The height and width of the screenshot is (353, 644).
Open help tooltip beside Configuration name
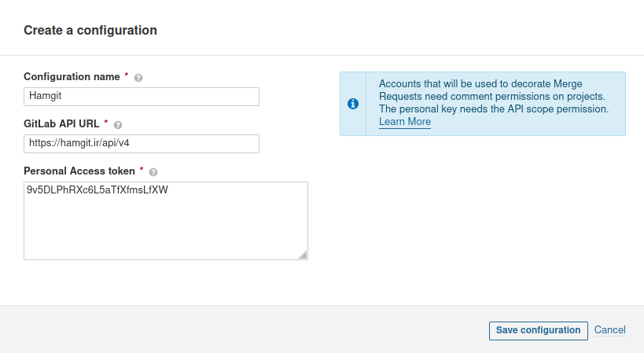coord(138,78)
